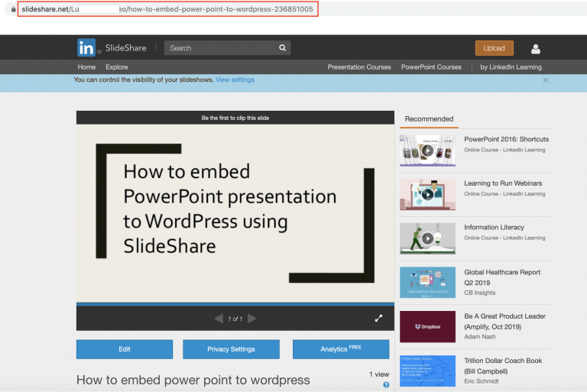Click the padlock icon in address bar

pyautogui.click(x=13, y=10)
